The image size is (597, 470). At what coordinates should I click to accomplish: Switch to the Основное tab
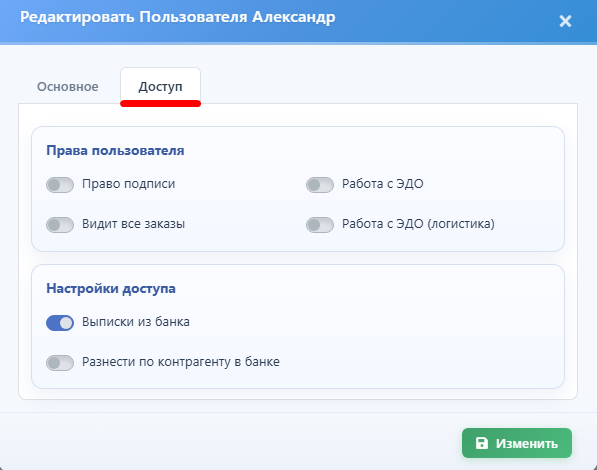click(x=68, y=86)
